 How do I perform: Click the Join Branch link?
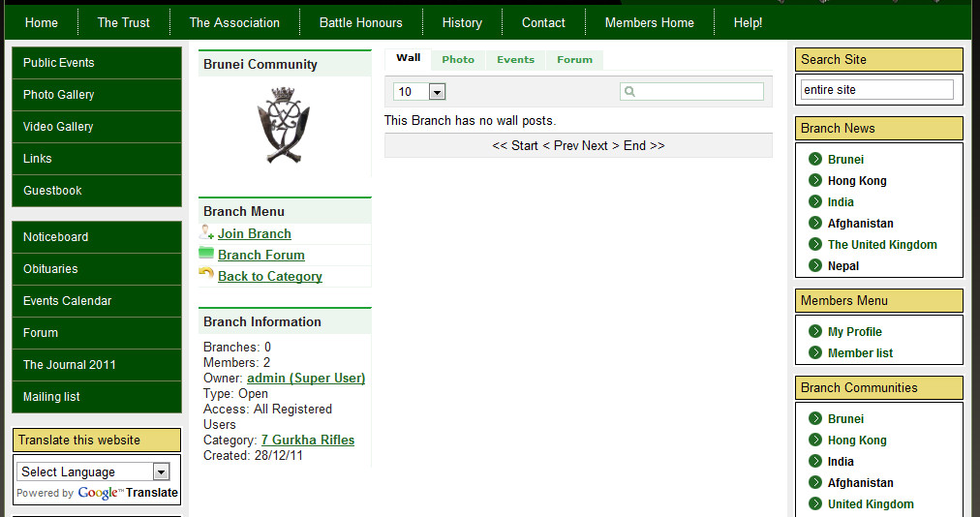255,233
